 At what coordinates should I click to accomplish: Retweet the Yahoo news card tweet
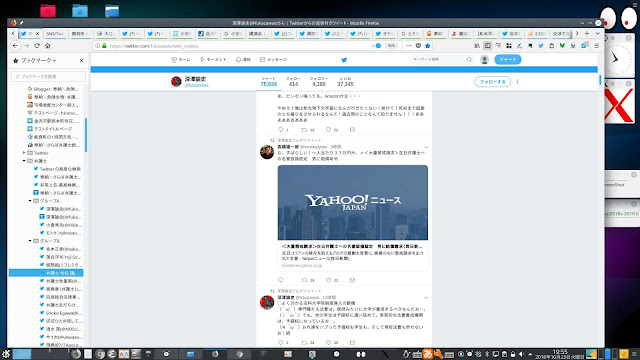pos(304,280)
